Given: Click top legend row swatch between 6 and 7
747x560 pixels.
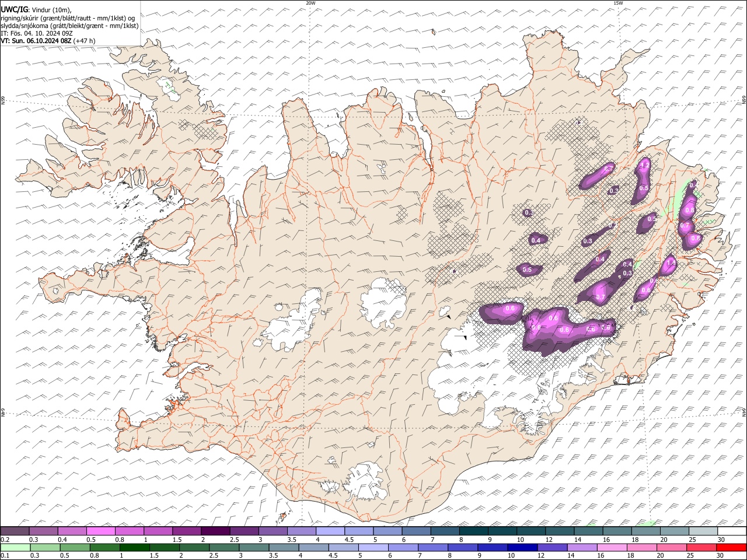Looking at the screenshot, I should 416,531.
